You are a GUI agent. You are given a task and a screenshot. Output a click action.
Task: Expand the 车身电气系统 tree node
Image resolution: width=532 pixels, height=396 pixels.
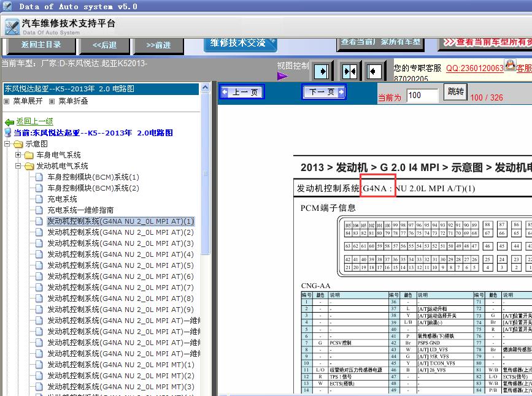click(18, 155)
